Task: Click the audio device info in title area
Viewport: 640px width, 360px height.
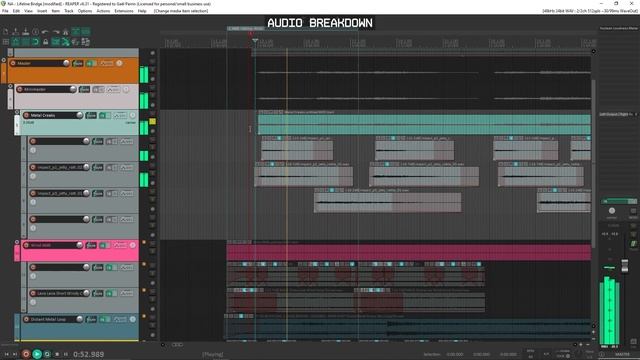Action: tap(589, 11)
